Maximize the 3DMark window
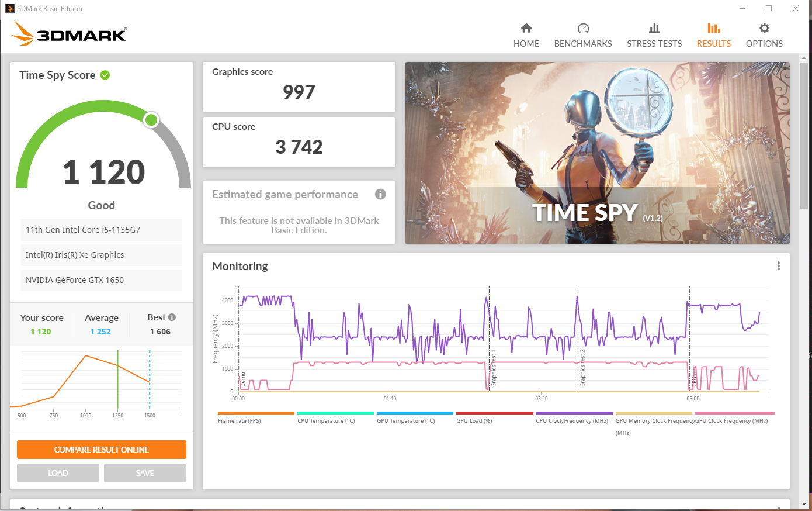Image resolution: width=812 pixels, height=511 pixels. [769, 8]
